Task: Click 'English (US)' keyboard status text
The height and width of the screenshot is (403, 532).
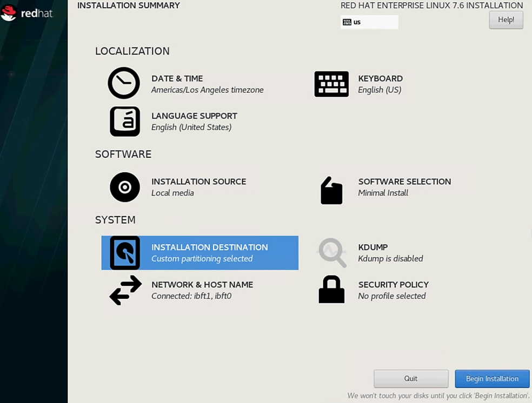Action: point(380,90)
